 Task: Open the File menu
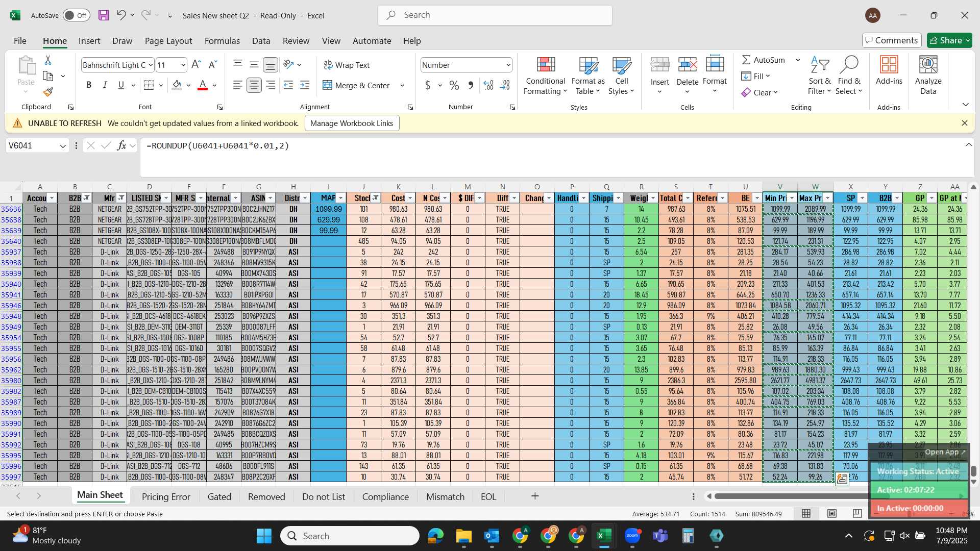click(20, 41)
